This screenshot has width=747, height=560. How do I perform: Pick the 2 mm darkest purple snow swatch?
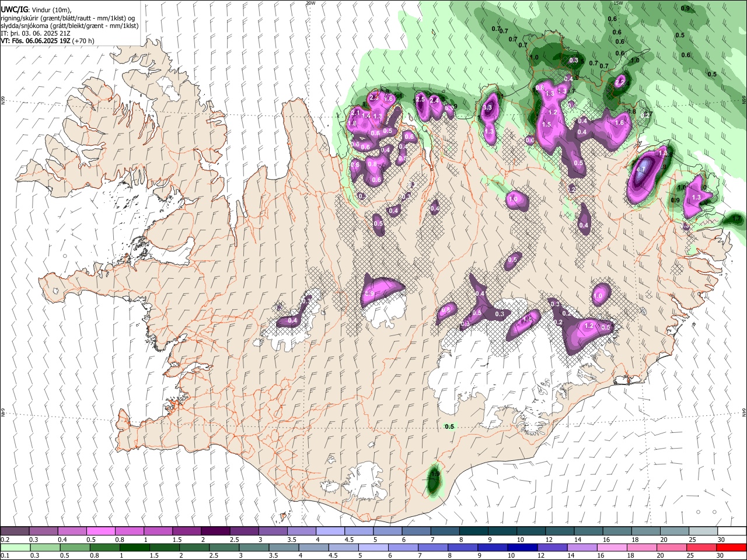215,531
